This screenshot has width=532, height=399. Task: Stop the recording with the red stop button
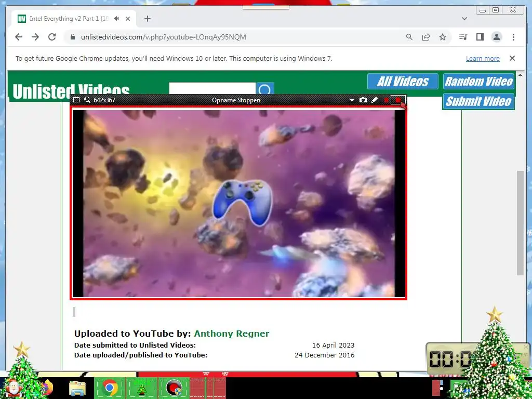[398, 100]
